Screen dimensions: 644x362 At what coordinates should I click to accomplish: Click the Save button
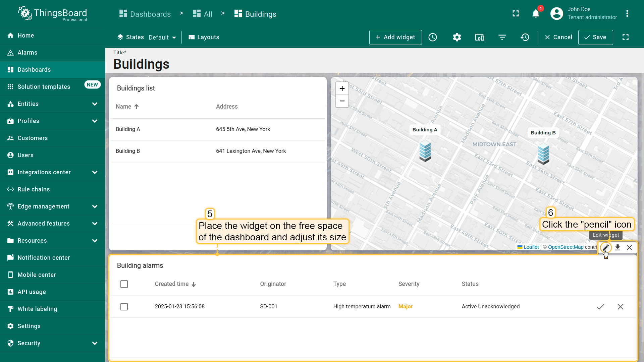coord(595,37)
